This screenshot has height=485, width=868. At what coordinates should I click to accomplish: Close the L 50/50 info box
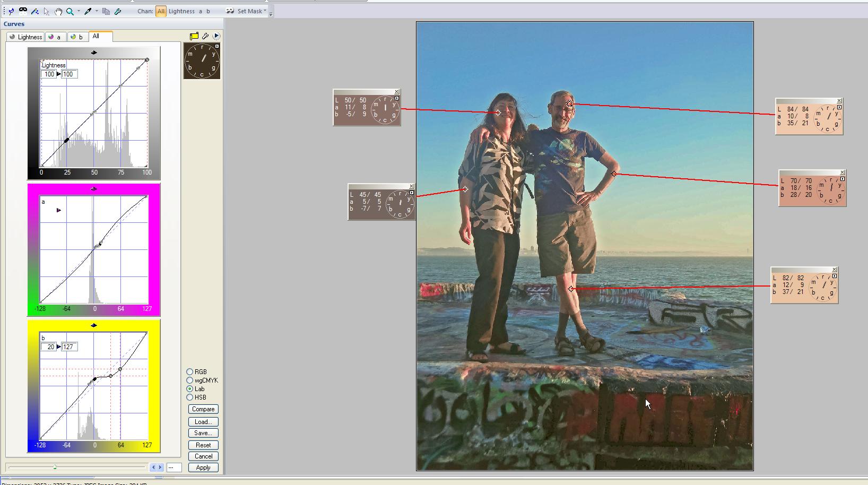(x=397, y=92)
